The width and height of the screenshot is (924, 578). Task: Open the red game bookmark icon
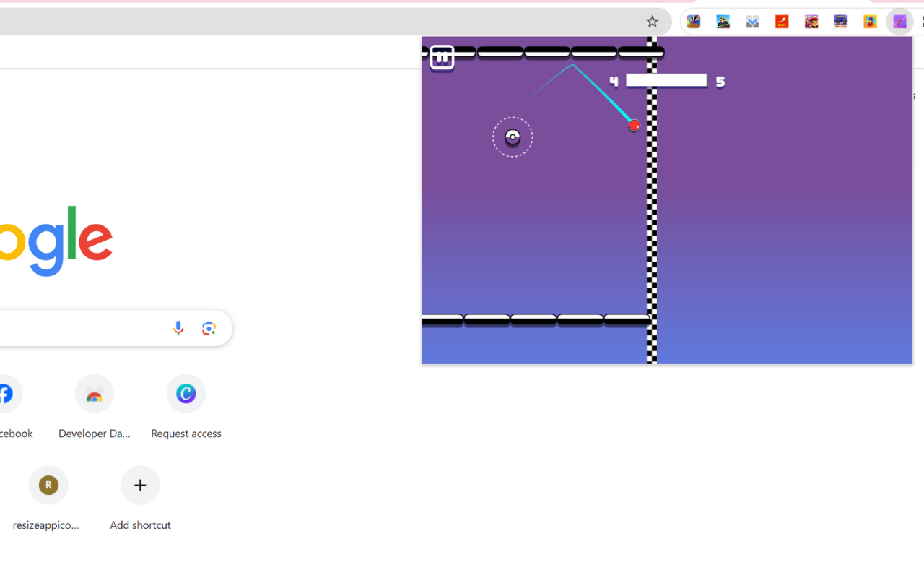pos(782,22)
